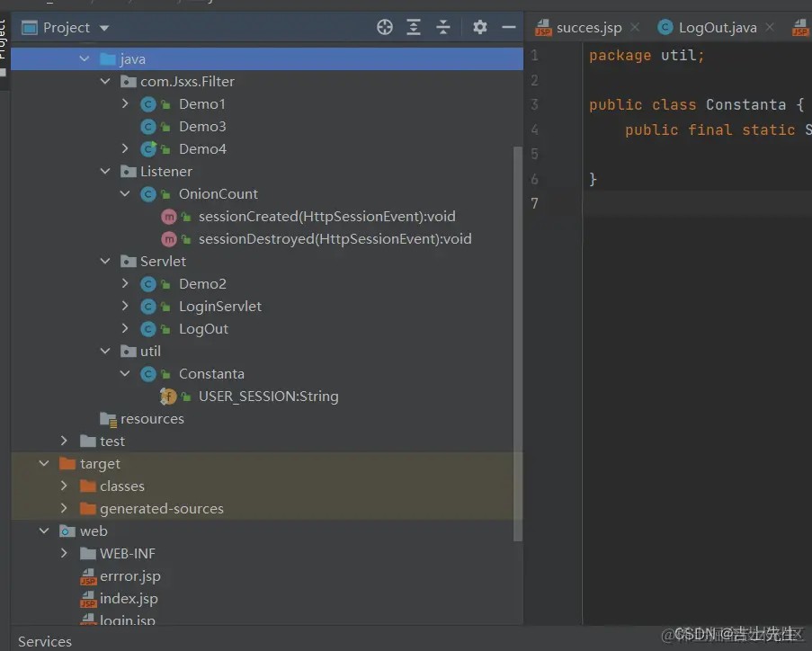Collapse the web folder chevron

click(44, 531)
